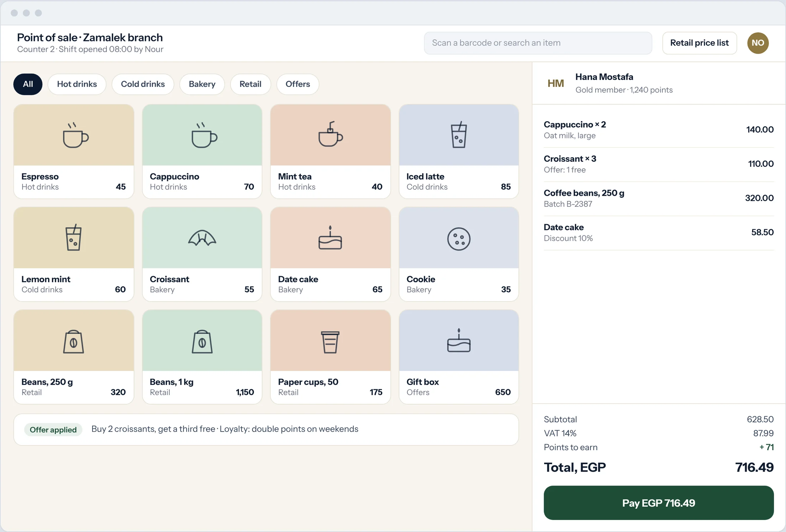This screenshot has width=786, height=532.
Task: Open Hana Mostafa customer name
Action: [x=604, y=77]
